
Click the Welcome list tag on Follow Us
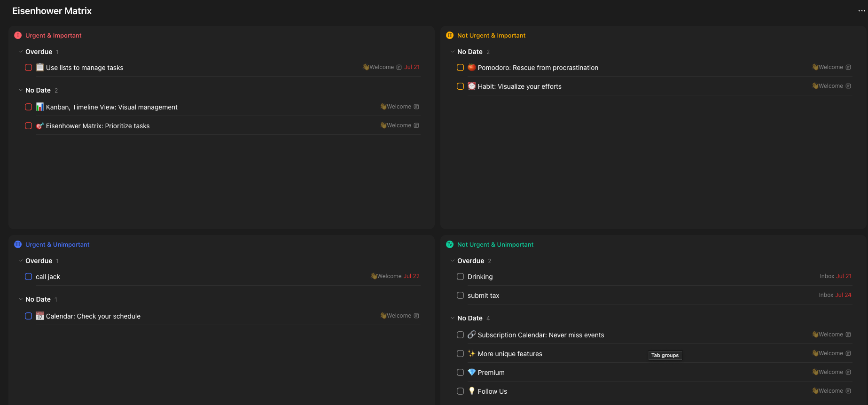click(828, 391)
